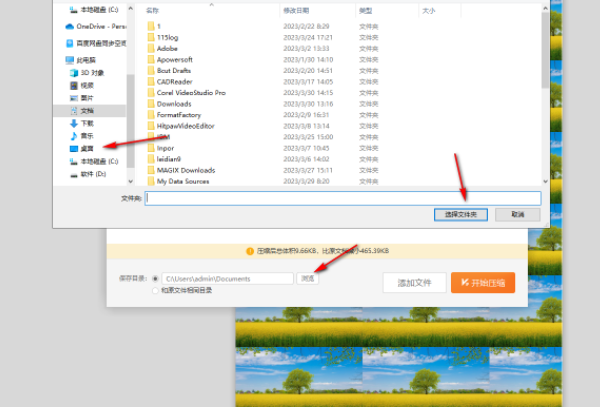
Task: Select the custom save directory radio button
Action: pos(155,278)
